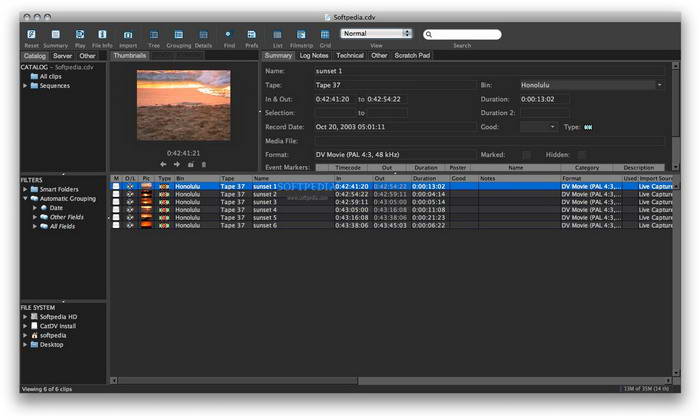Open the Normal view dropdown
Image resolution: width=700 pixels, height=420 pixels.
pyautogui.click(x=377, y=33)
